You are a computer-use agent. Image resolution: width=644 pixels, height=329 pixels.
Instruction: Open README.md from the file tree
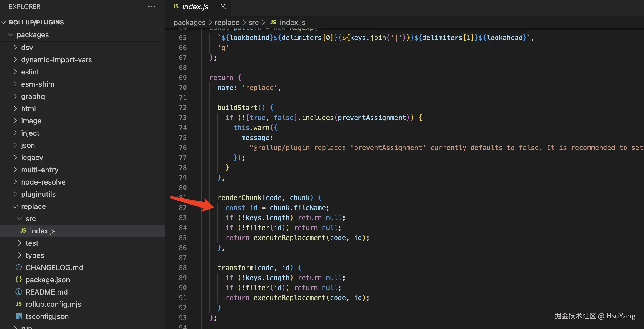pyautogui.click(x=46, y=292)
